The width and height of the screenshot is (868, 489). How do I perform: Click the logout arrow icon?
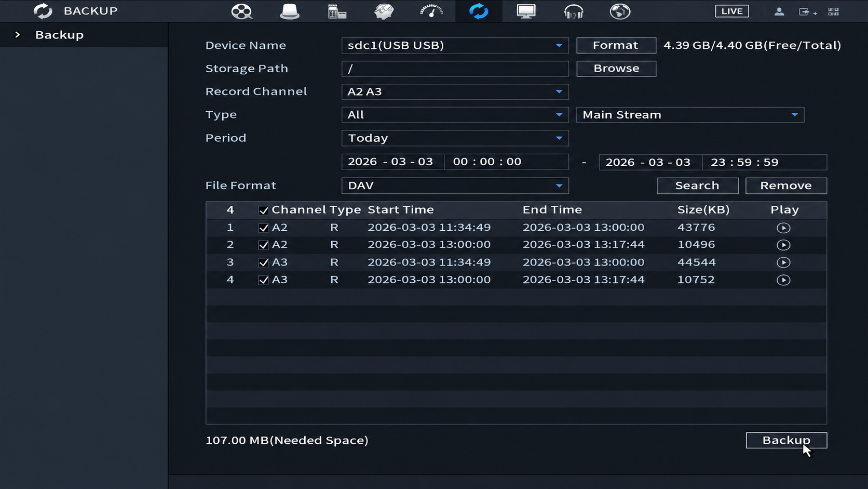[x=805, y=11]
